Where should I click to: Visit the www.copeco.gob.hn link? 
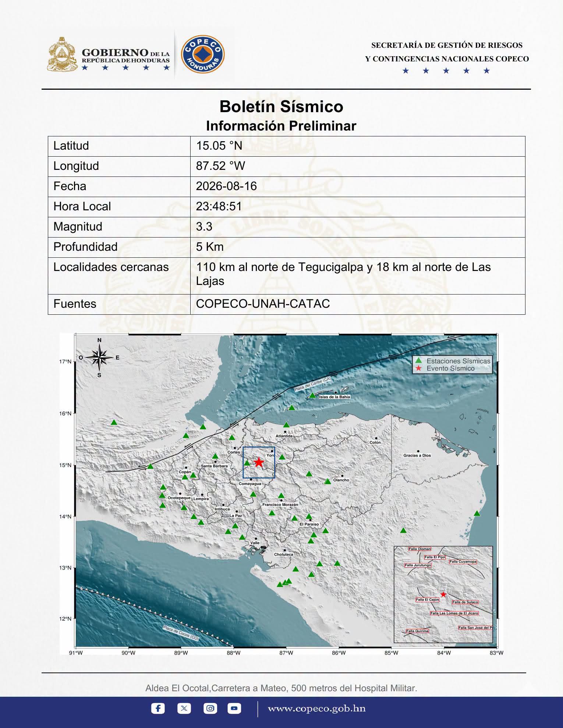tap(316, 709)
